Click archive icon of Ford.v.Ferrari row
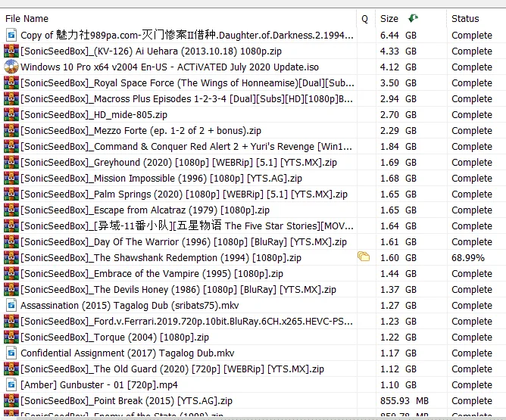The height and width of the screenshot is (420, 506). point(11,322)
